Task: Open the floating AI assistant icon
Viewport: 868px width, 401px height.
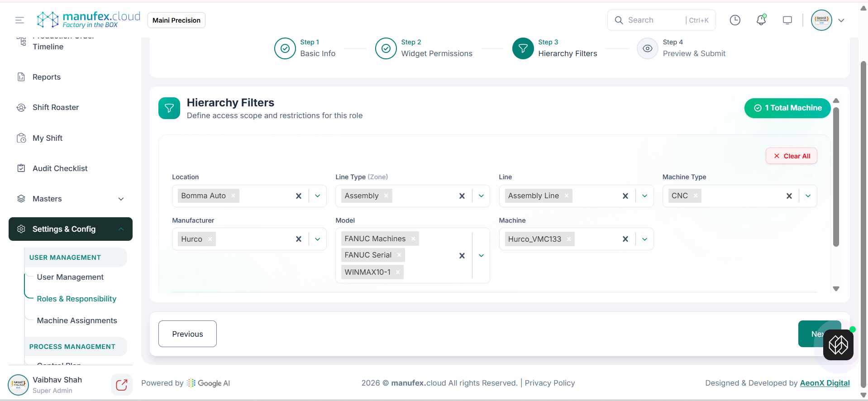Action: click(838, 345)
